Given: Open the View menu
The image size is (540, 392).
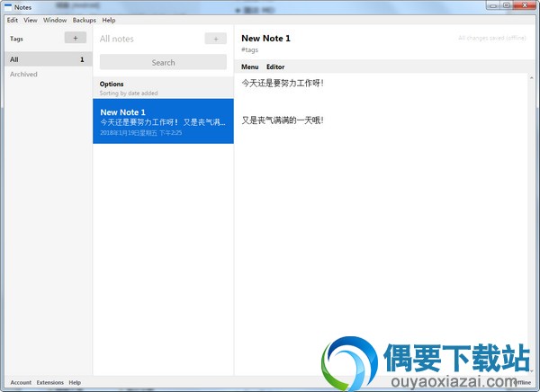Looking at the screenshot, I should pyautogui.click(x=31, y=20).
